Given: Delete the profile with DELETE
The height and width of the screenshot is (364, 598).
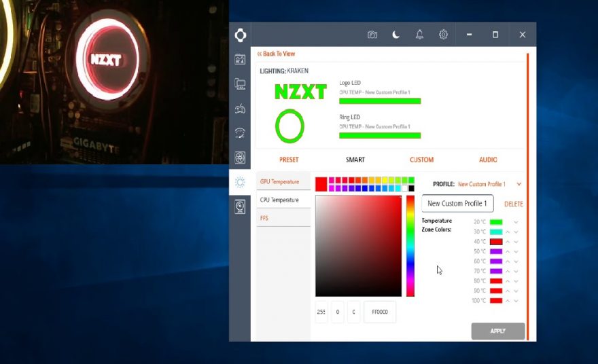Looking at the screenshot, I should (513, 204).
